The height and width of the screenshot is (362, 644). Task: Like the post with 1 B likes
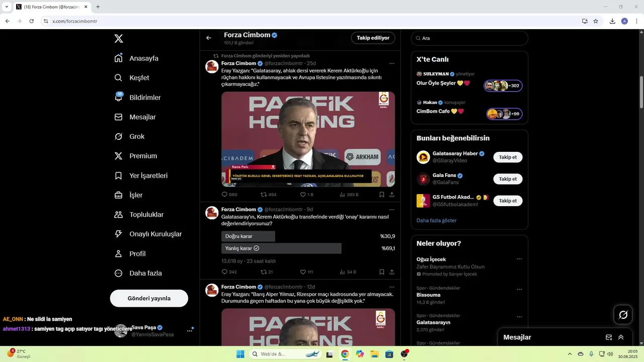pyautogui.click(x=306, y=195)
